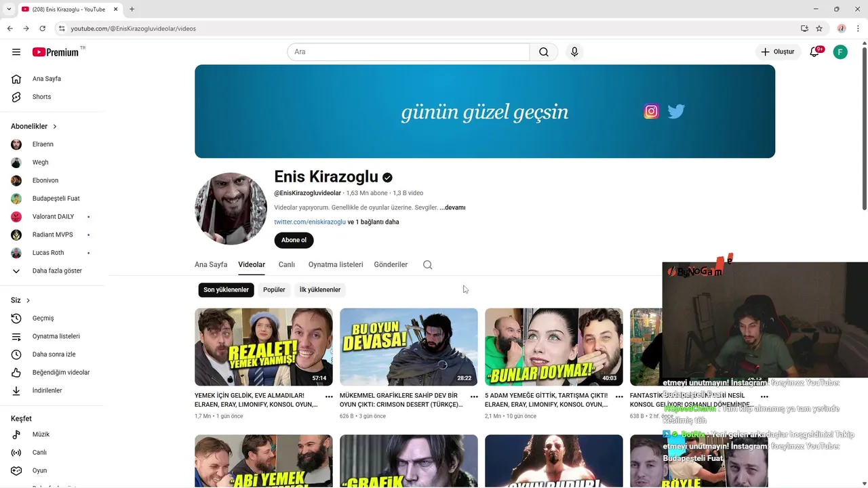Switch to the Gönderiler tab
The image size is (868, 488).
point(391,265)
